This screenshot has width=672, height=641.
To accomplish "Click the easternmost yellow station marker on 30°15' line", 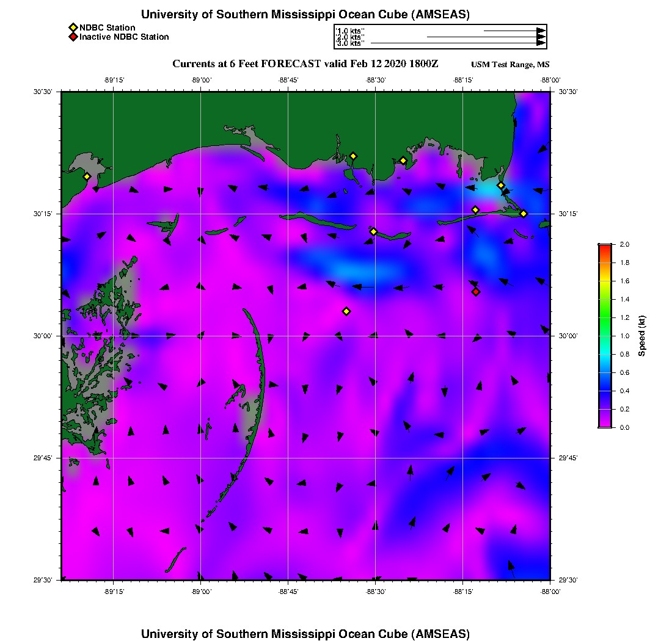I will [x=524, y=213].
